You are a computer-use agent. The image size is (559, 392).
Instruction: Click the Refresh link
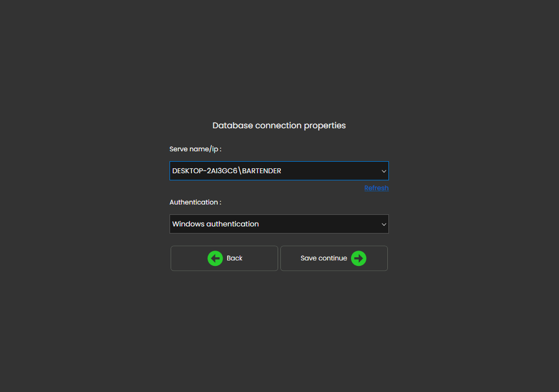tap(376, 188)
